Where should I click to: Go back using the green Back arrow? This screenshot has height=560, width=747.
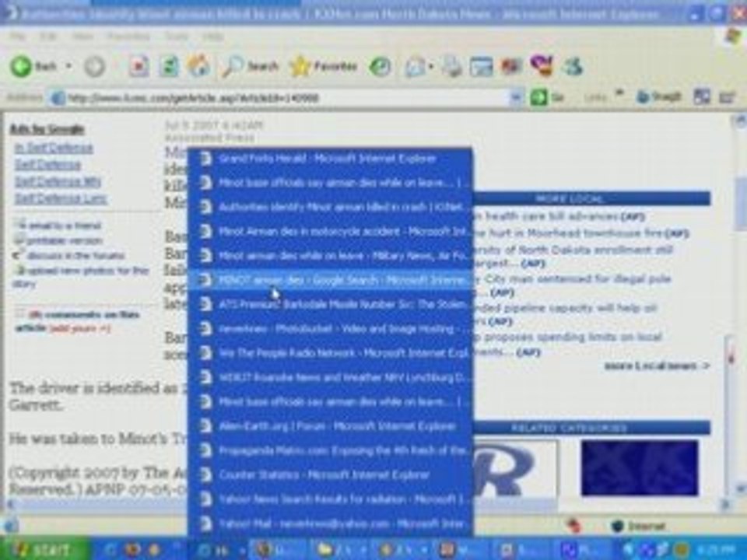click(33, 67)
